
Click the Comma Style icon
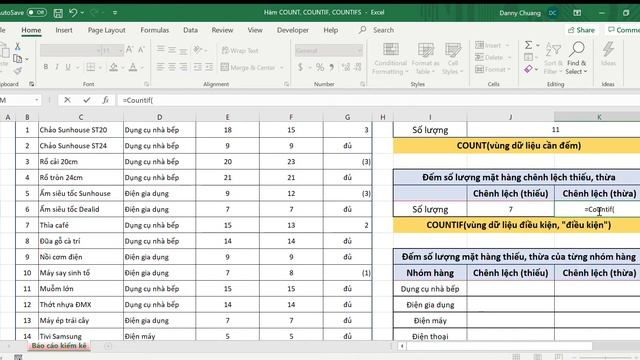pos(332,67)
